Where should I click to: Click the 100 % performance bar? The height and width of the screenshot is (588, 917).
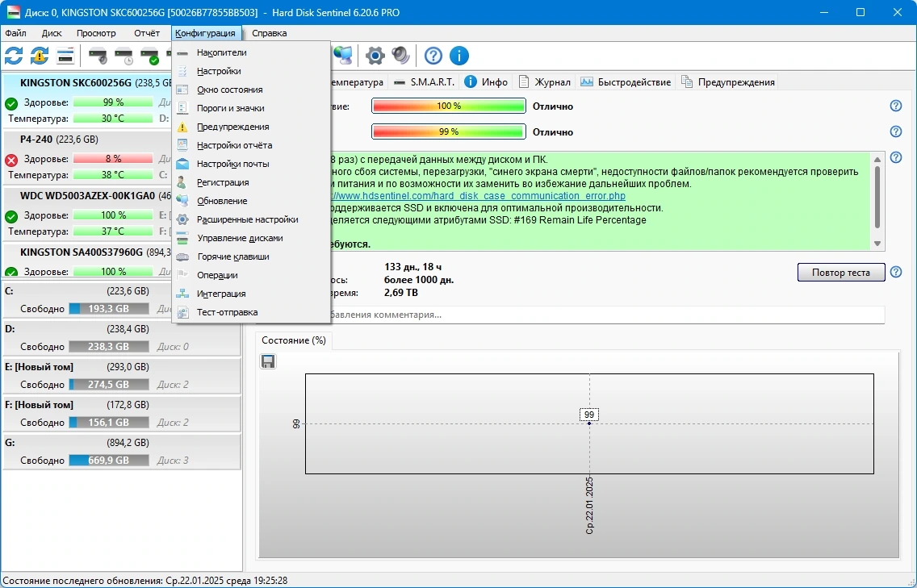click(x=449, y=106)
